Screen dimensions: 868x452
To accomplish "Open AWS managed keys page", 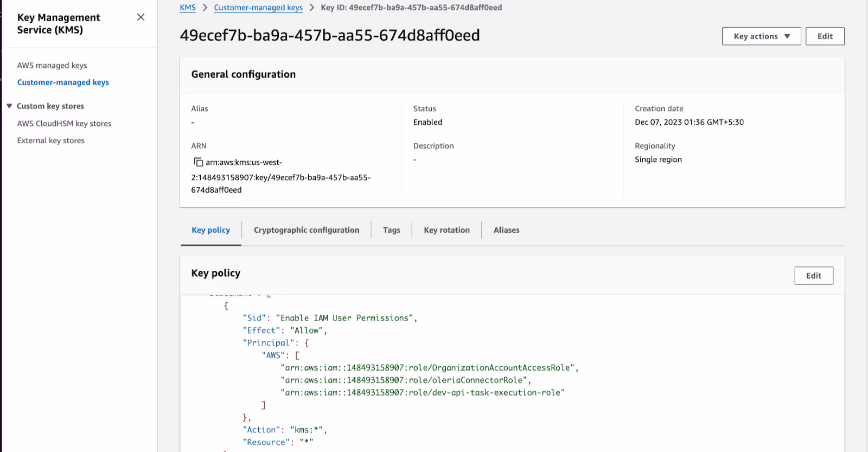I will [x=52, y=65].
